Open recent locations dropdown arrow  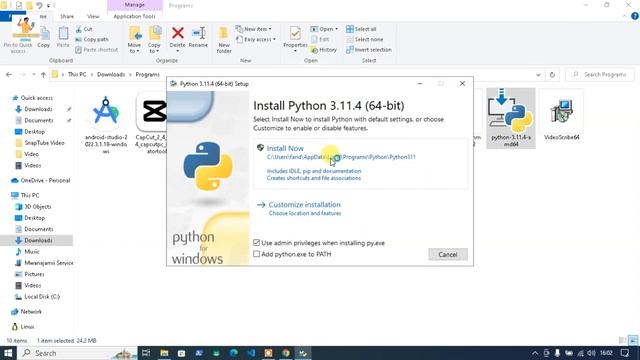click(34, 74)
